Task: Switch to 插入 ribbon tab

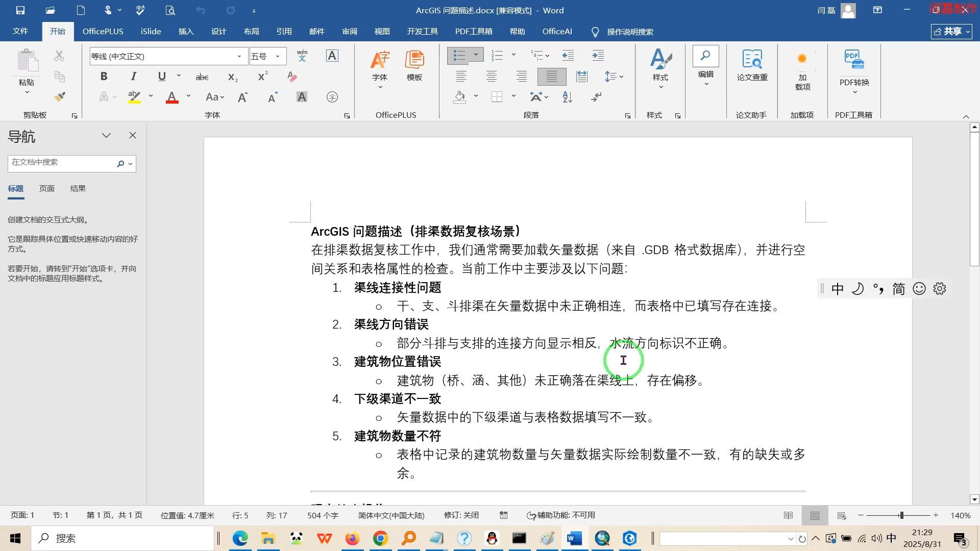Action: 186,31
